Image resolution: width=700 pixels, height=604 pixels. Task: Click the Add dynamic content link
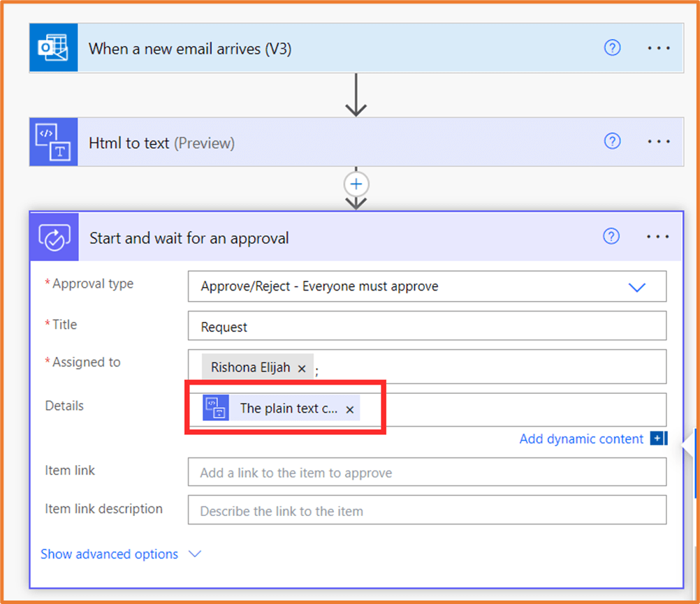[x=581, y=439]
